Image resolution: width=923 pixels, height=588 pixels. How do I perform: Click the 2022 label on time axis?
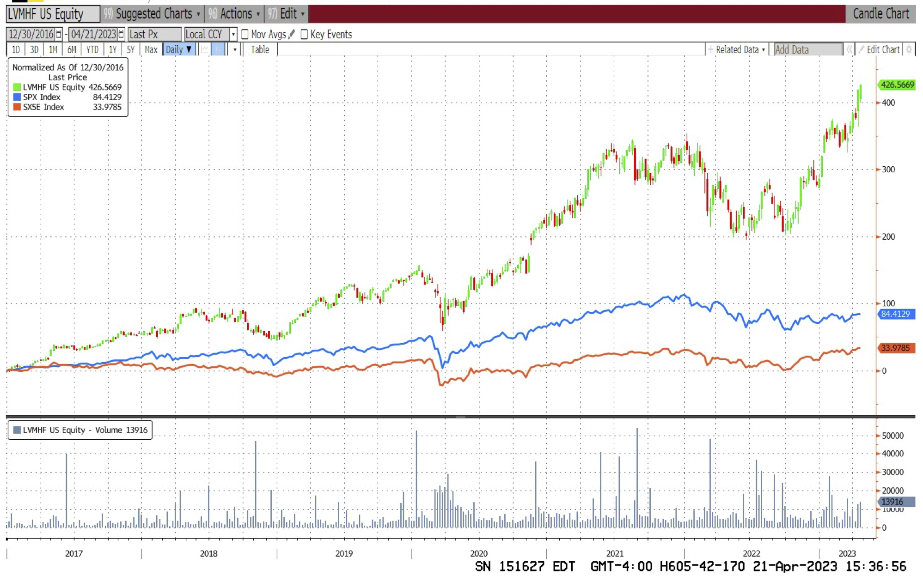(752, 553)
